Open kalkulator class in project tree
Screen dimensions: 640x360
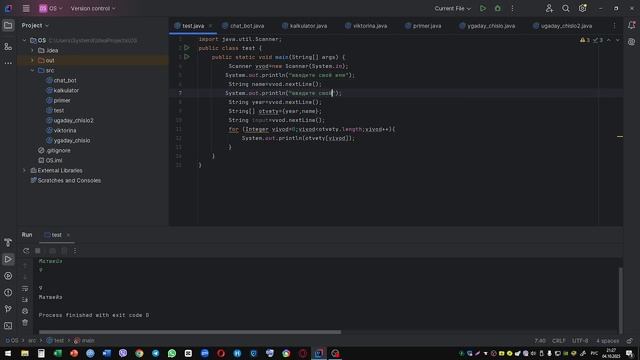tap(62, 91)
